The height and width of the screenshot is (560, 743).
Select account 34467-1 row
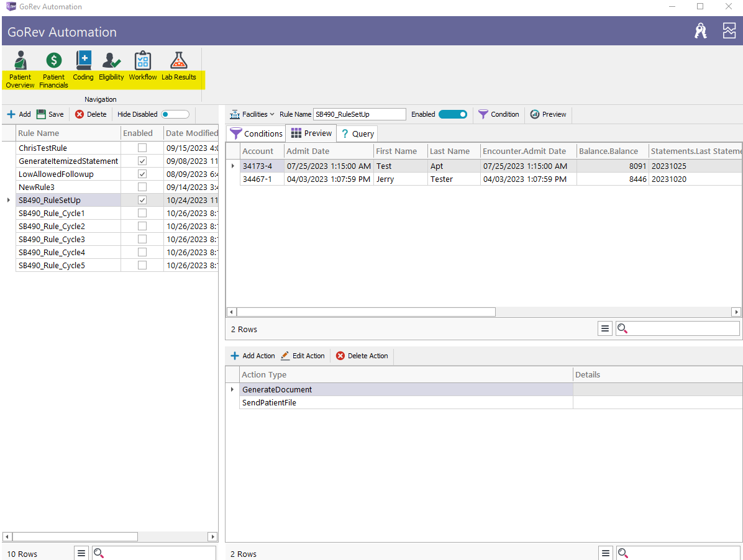point(491,179)
